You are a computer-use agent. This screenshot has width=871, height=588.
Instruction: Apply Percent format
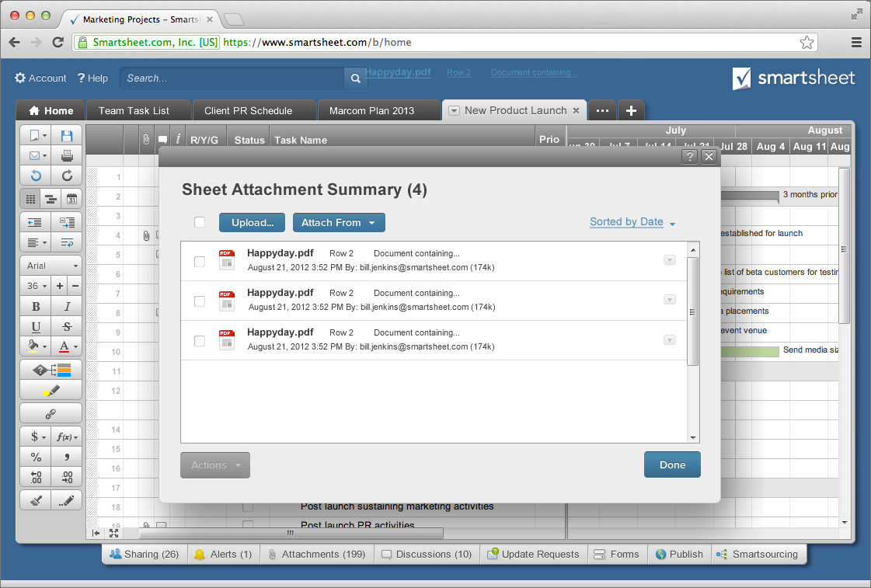coord(36,458)
